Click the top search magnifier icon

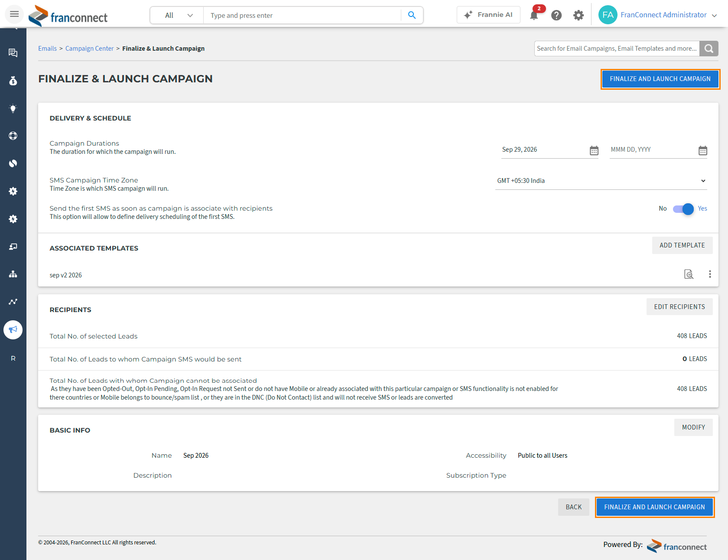click(412, 15)
